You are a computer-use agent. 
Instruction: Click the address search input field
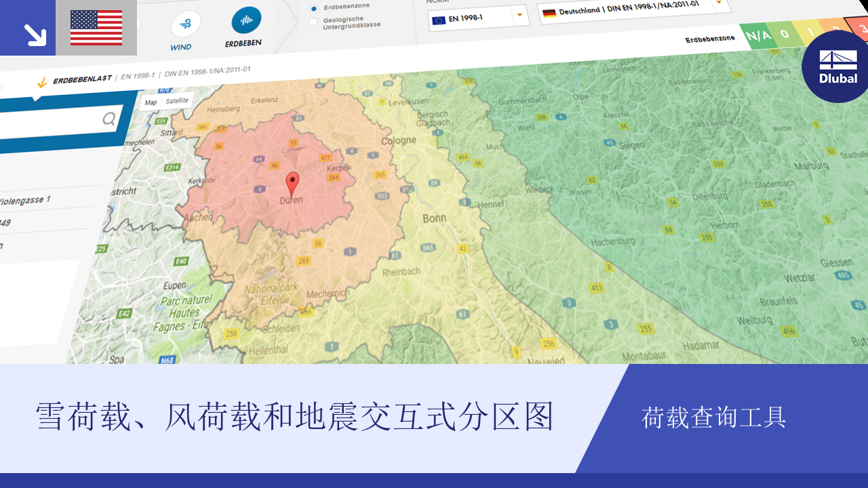[61, 123]
